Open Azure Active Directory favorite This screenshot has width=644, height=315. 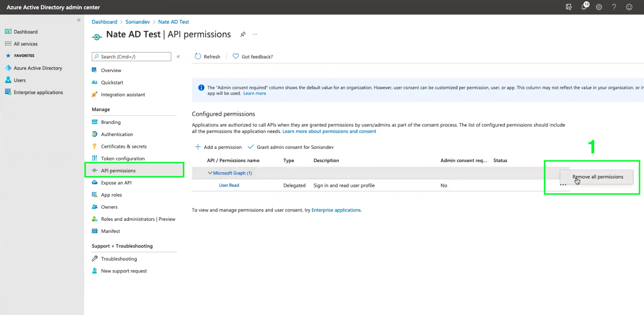click(x=38, y=68)
